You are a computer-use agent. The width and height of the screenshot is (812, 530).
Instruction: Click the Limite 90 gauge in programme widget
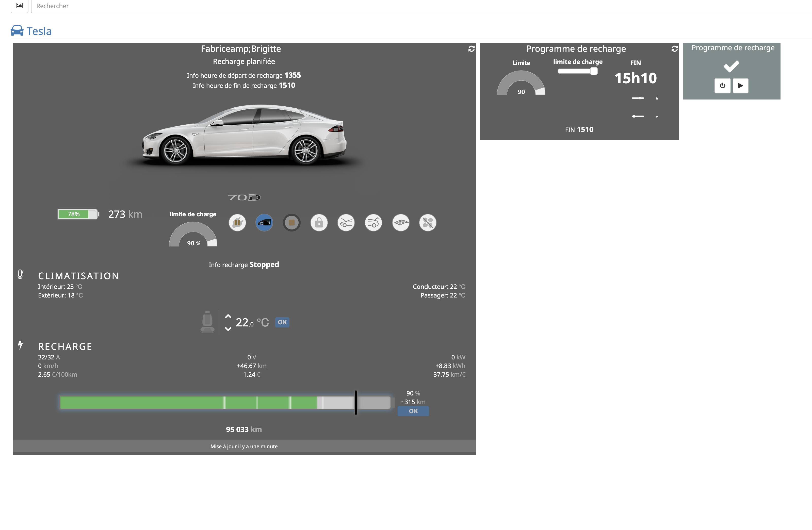(521, 83)
